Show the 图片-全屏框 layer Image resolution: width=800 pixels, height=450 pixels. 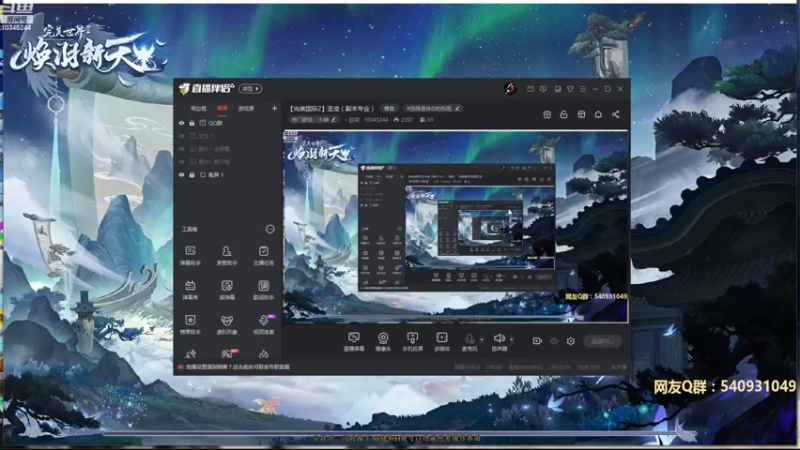(182, 149)
